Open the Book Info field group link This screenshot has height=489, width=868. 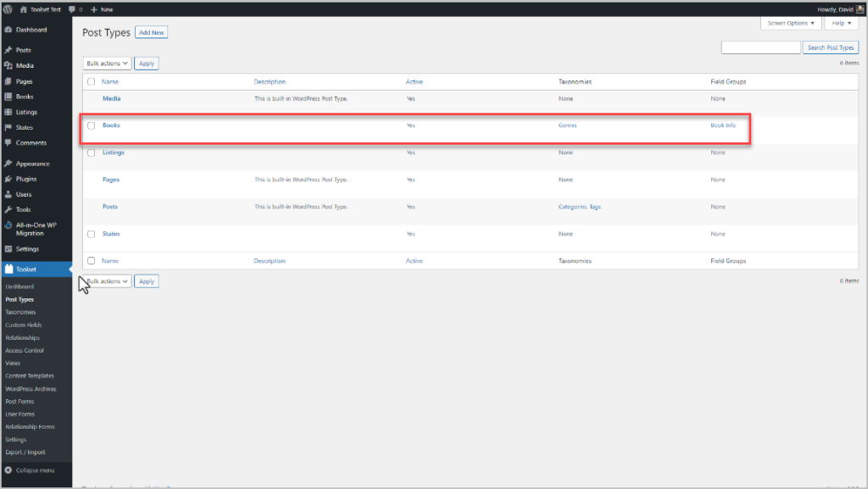(x=723, y=125)
